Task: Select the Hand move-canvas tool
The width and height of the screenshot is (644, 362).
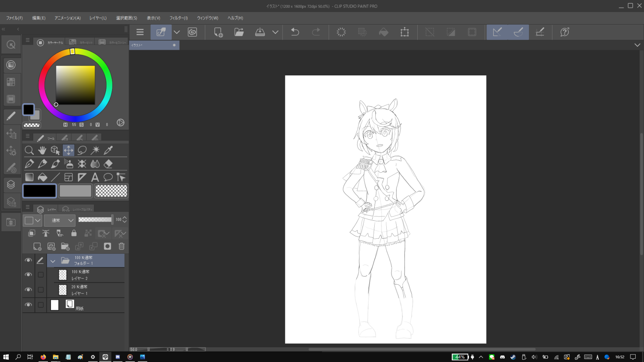Action: [x=42, y=150]
